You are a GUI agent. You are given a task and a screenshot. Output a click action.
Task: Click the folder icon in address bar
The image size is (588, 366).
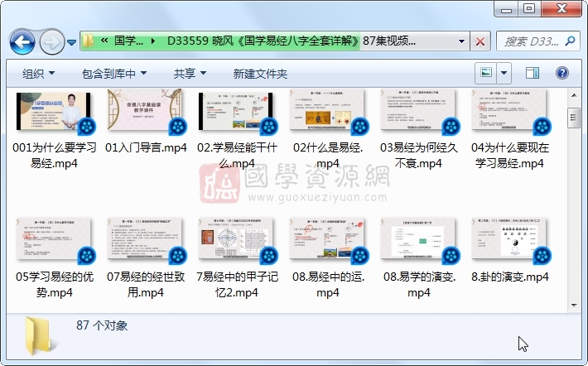click(88, 41)
